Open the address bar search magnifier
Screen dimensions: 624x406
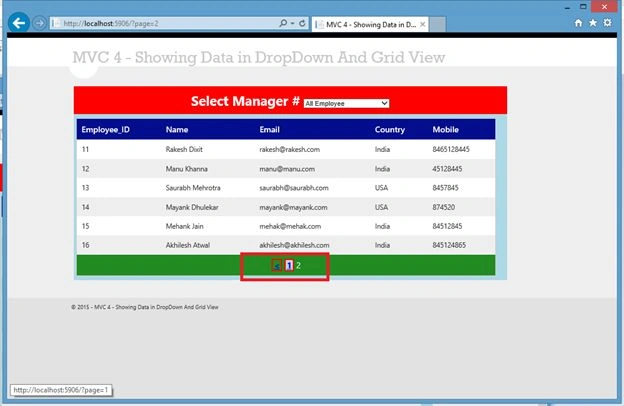pos(283,23)
